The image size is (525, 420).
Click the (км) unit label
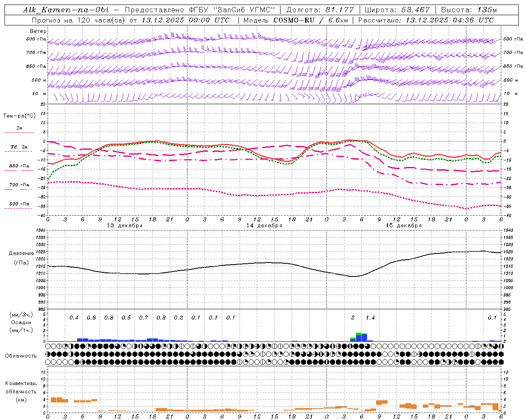[x=21, y=400]
